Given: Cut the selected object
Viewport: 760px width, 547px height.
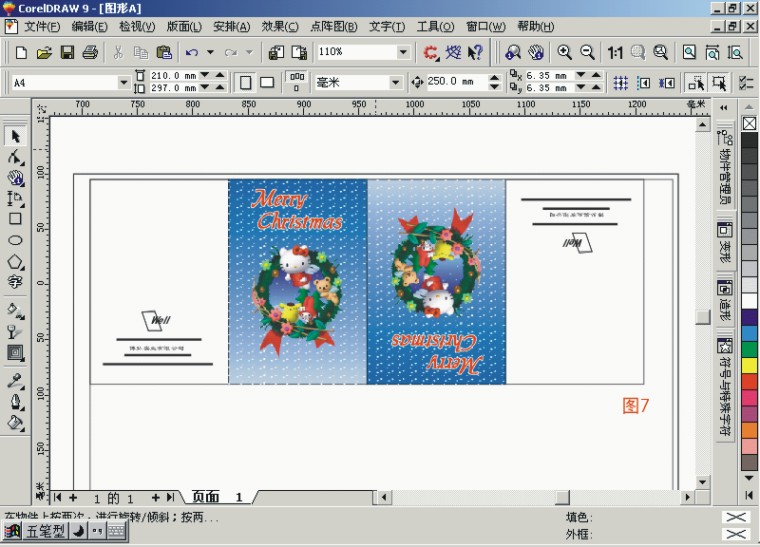Looking at the screenshot, I should click(118, 52).
